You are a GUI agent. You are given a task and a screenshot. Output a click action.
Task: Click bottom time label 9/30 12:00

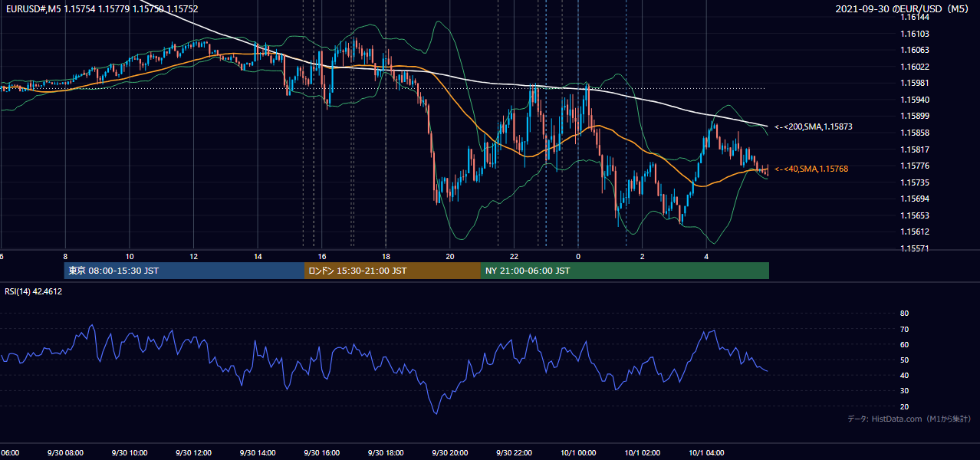193,453
